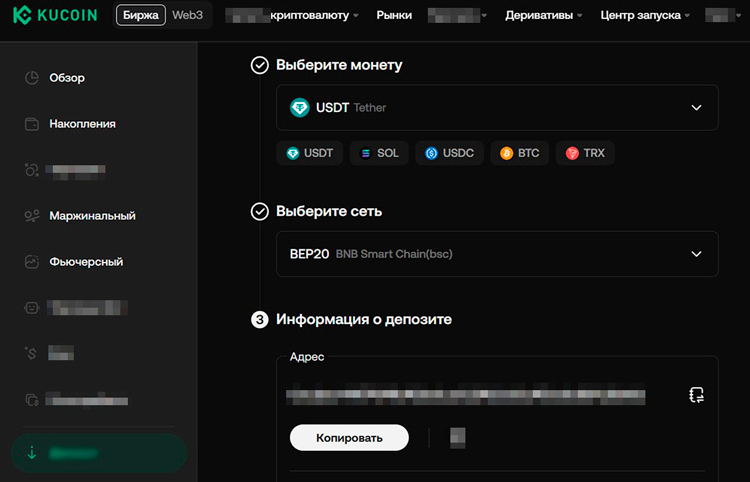Screen dimensions: 750x482
Task: Click the Копировать button
Action: pos(349,438)
